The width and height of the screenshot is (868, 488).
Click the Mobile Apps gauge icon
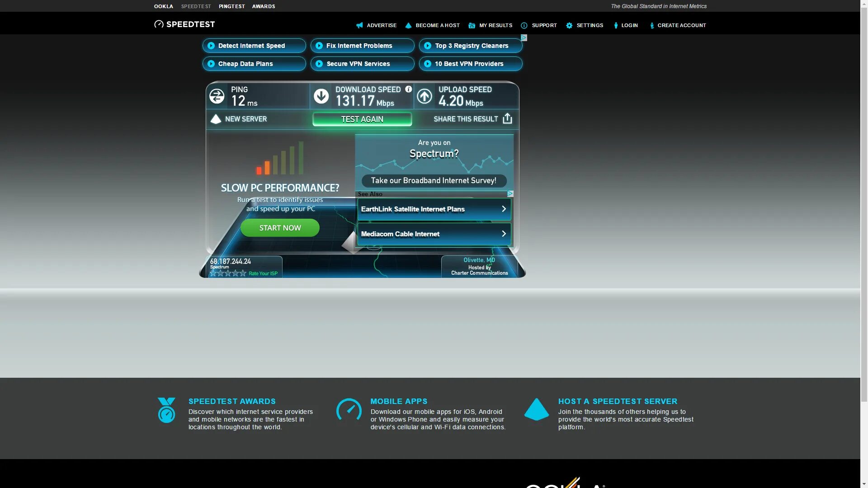(349, 410)
